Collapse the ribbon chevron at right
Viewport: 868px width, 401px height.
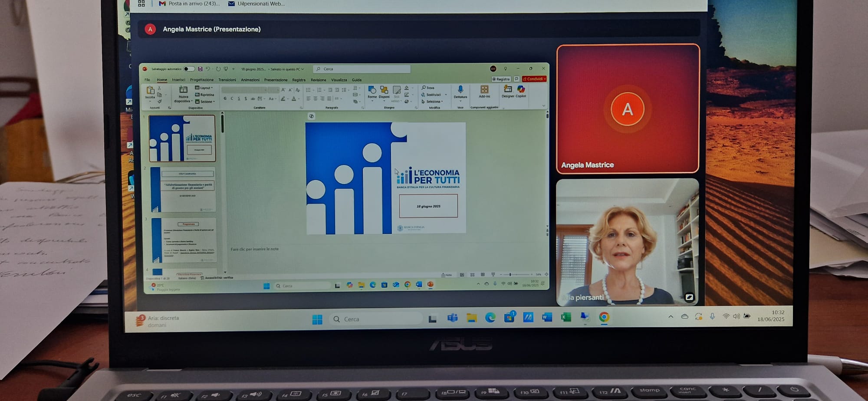(x=543, y=105)
